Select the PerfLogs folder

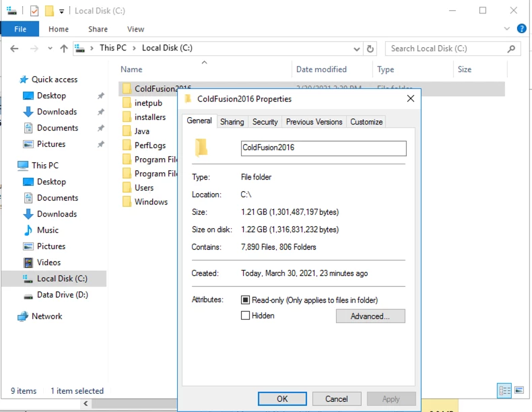pos(150,145)
